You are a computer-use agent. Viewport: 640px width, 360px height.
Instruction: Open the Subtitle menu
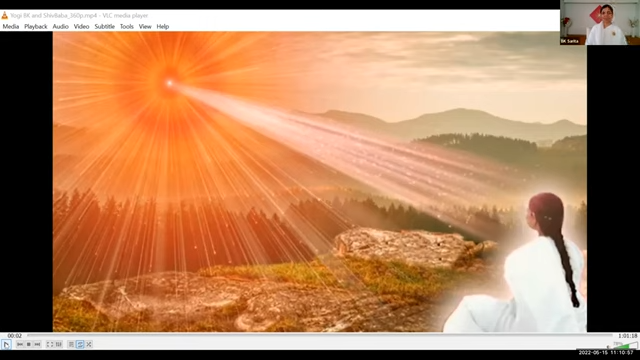pyautogui.click(x=104, y=27)
